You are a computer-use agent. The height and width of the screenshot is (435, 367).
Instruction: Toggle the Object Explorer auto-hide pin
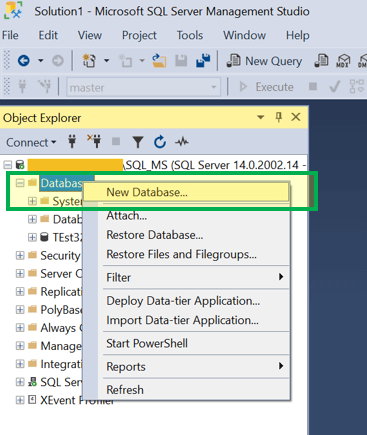point(279,117)
